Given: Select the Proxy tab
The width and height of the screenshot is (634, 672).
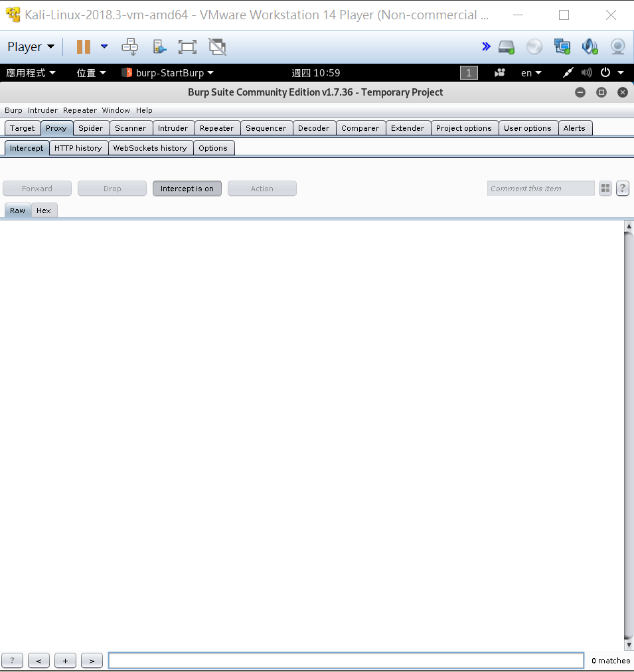Looking at the screenshot, I should click(x=56, y=128).
